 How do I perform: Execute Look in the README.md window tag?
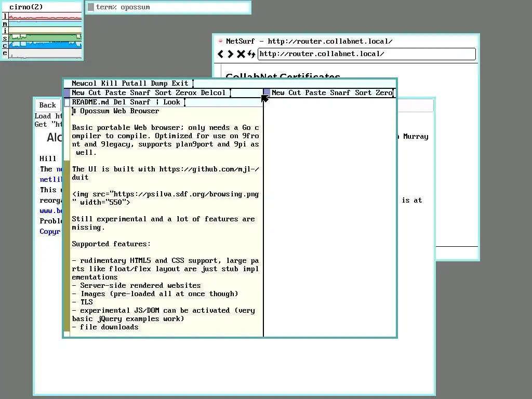pos(171,102)
